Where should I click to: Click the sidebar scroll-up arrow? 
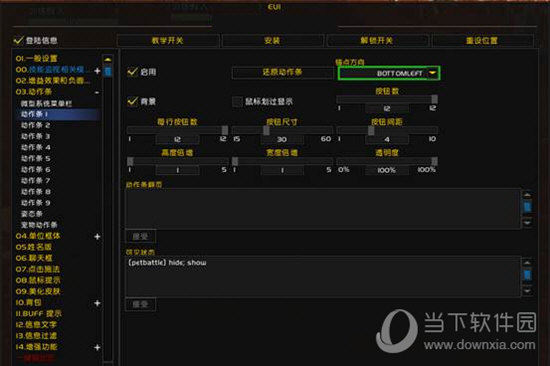click(108, 59)
